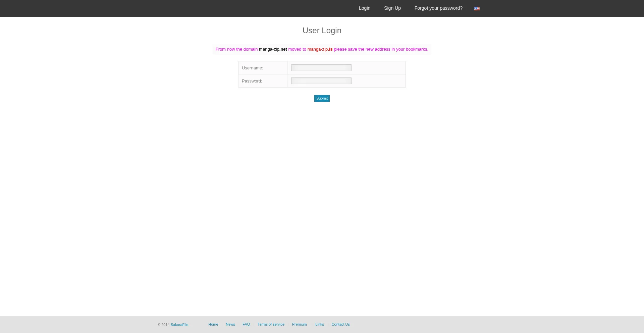The image size is (644, 333).
Task: Open the US flag language selector
Action: 477,8
